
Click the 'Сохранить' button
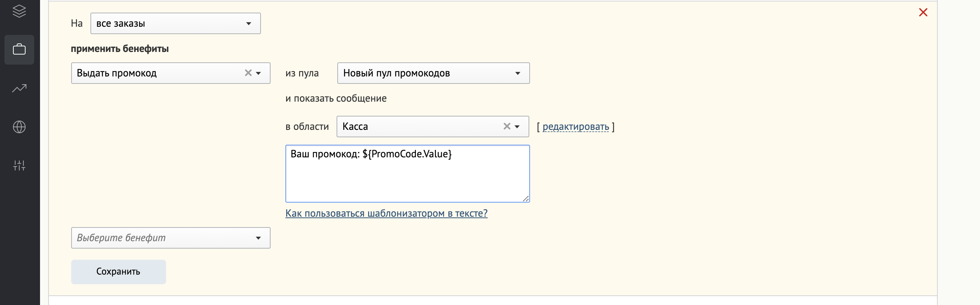tap(118, 272)
